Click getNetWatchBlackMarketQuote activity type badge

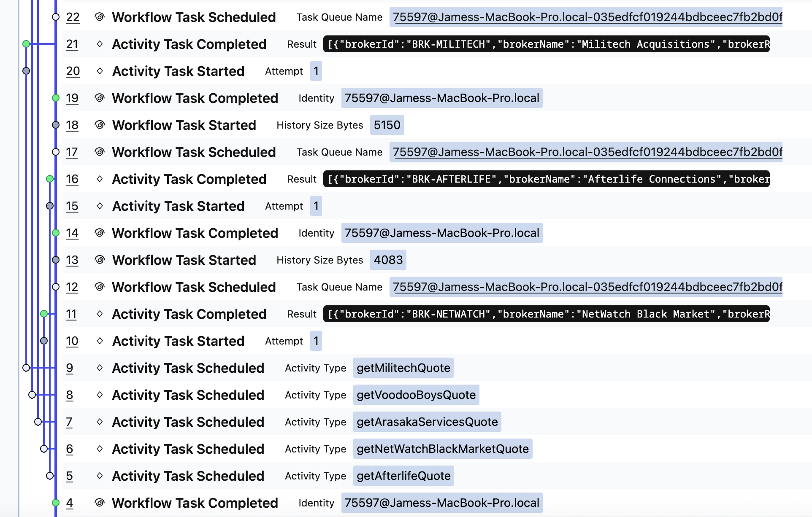[x=442, y=449]
